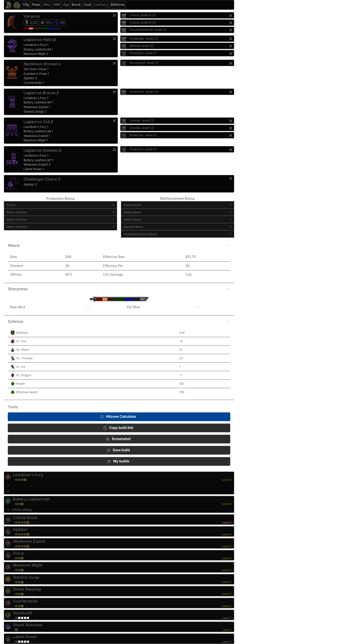Toggle the MM buff button
Screen dimensions: 342x644
pyautogui.click(x=57, y=5)
